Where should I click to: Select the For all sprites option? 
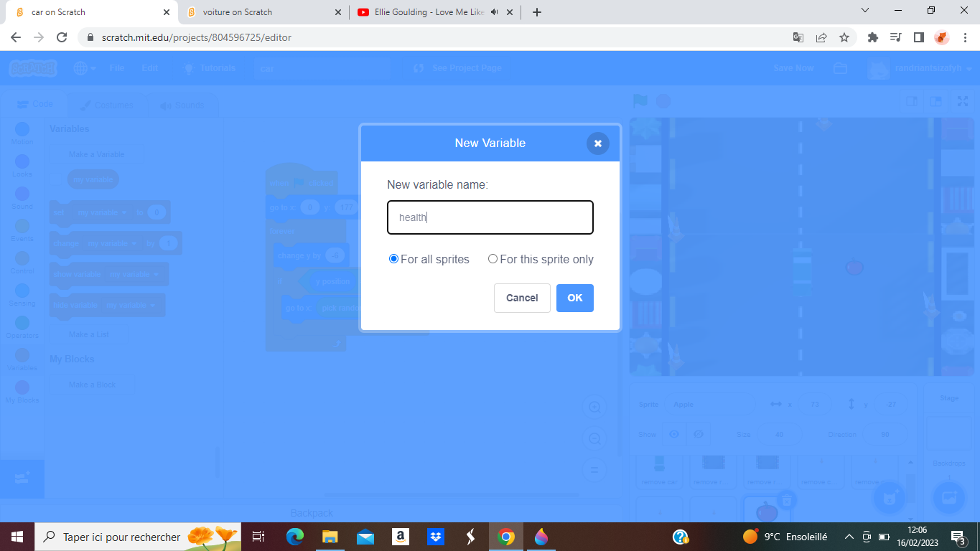coord(393,259)
